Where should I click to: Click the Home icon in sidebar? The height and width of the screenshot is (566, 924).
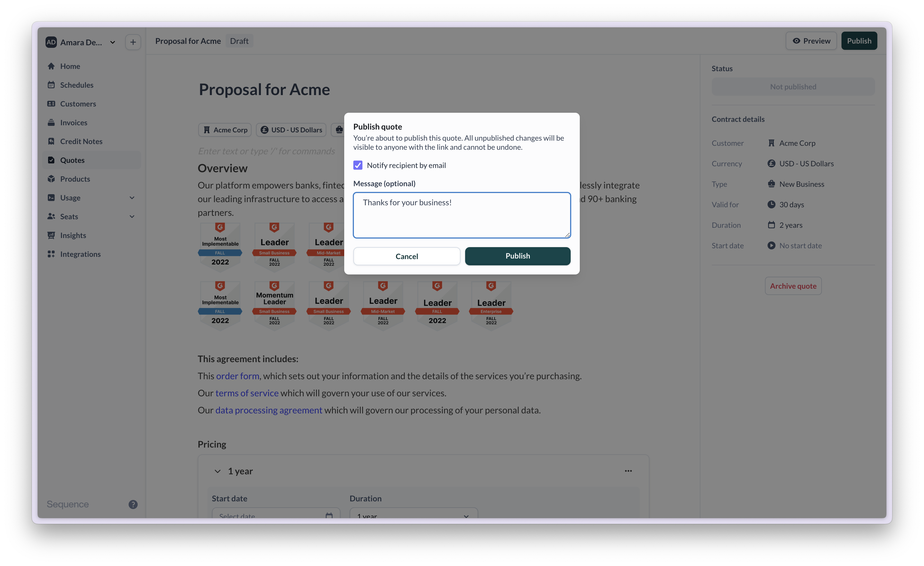(51, 66)
